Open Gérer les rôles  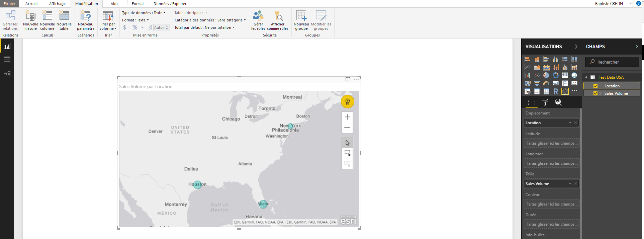pos(258,20)
